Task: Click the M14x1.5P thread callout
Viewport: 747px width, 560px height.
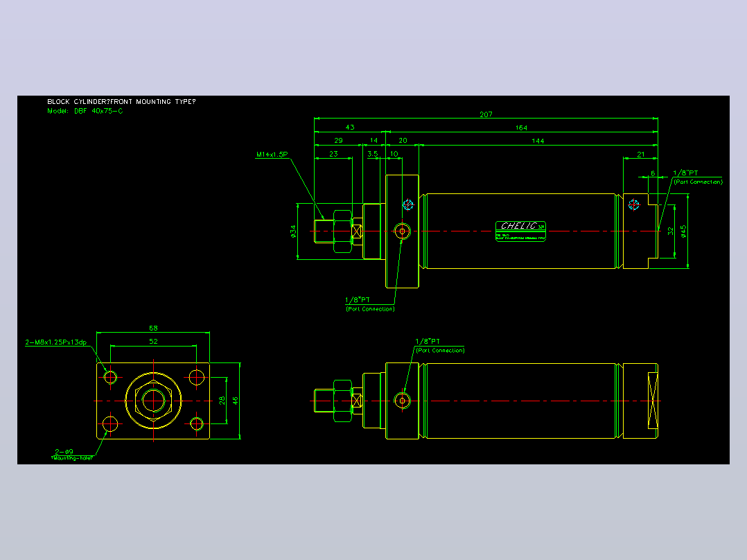Action: [x=272, y=155]
